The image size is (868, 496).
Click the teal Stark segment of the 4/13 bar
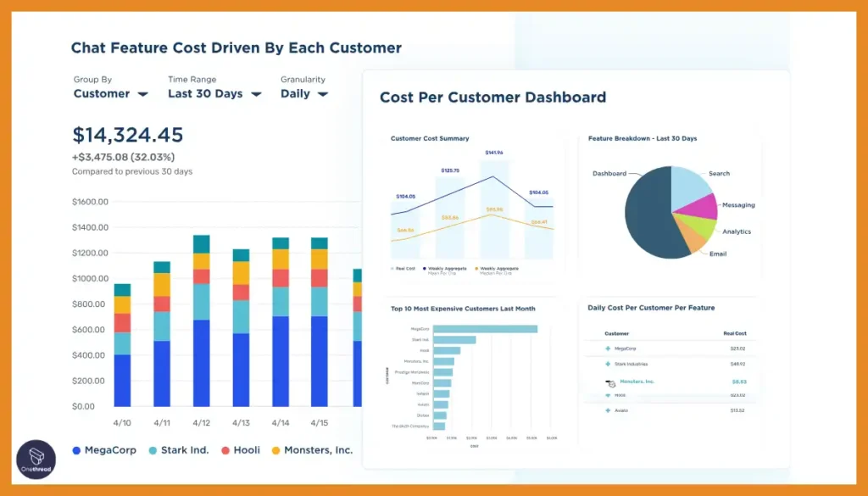pos(241,316)
